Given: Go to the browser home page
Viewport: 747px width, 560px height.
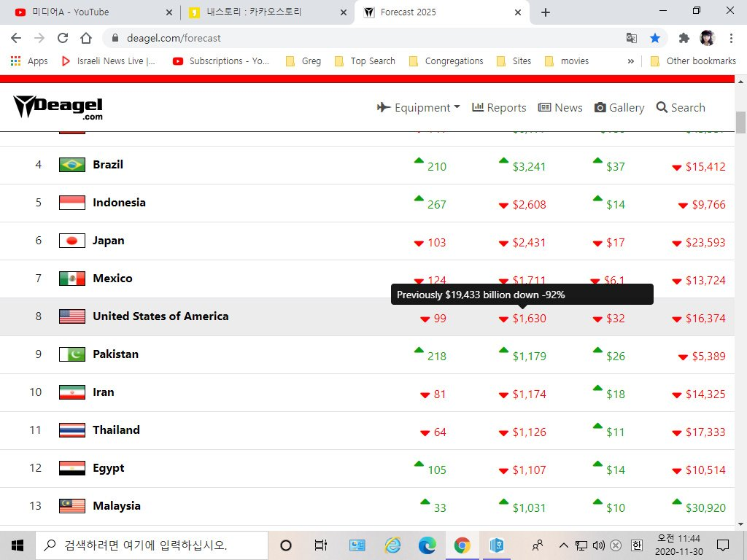Looking at the screenshot, I should pyautogui.click(x=86, y=38).
